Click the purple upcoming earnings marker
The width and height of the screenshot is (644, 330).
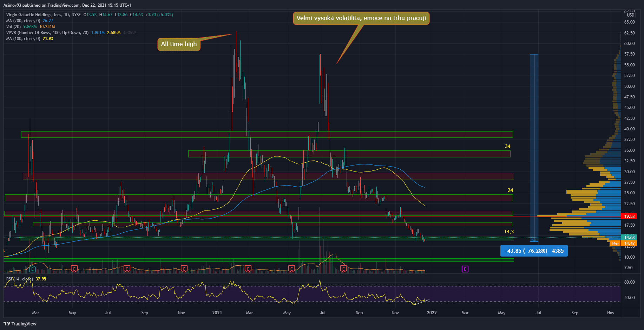point(465,269)
